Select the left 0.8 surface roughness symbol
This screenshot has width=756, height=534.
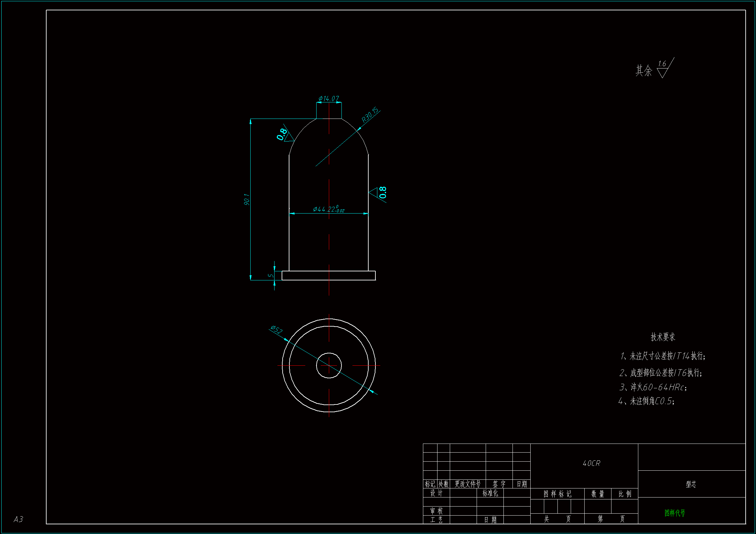pos(284,134)
